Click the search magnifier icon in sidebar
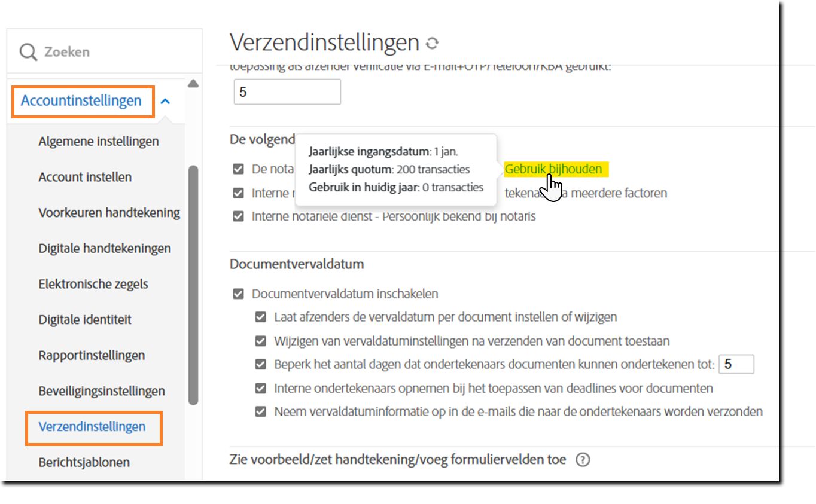The width and height of the screenshot is (816, 504). tap(28, 52)
